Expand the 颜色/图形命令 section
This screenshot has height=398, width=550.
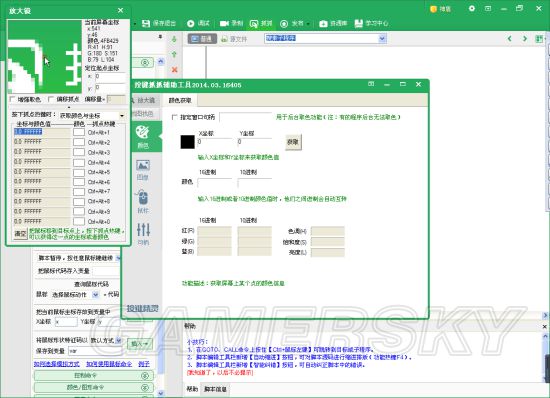pyautogui.click(x=94, y=387)
